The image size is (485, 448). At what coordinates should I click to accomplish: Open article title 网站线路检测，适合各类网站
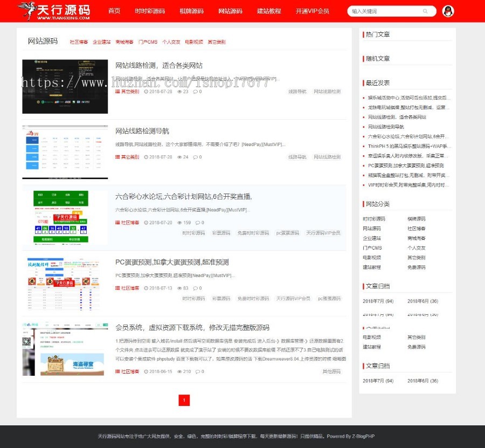click(x=159, y=66)
